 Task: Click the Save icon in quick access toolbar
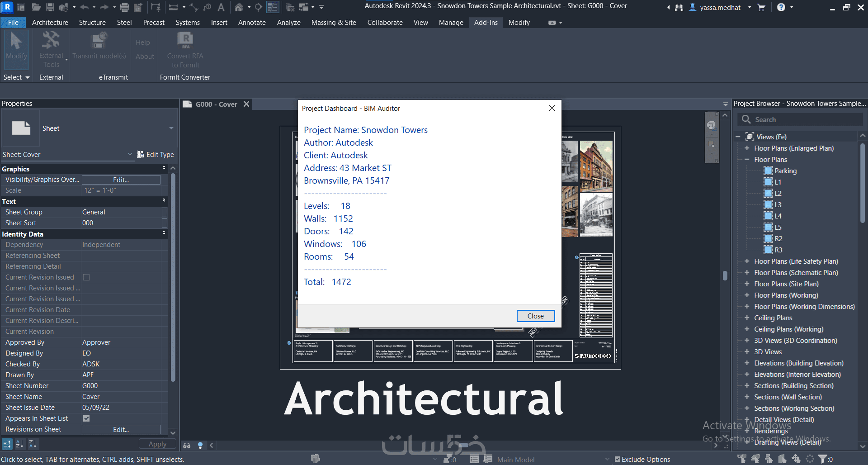coord(50,7)
